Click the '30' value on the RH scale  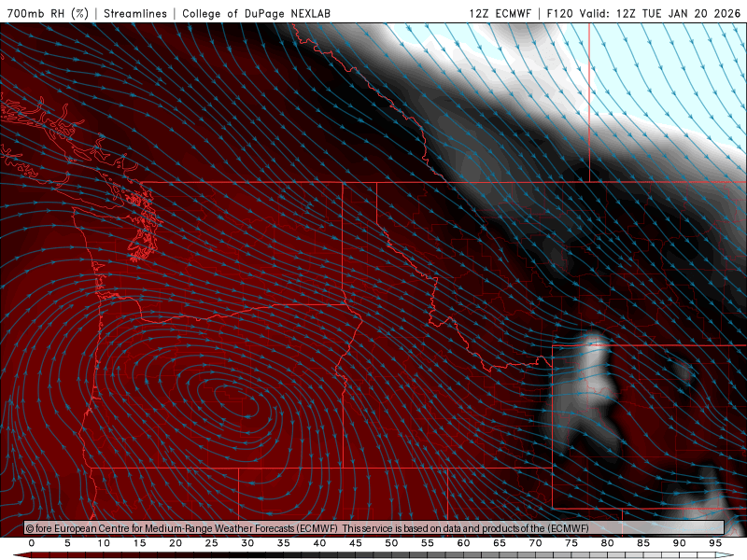pos(247,543)
